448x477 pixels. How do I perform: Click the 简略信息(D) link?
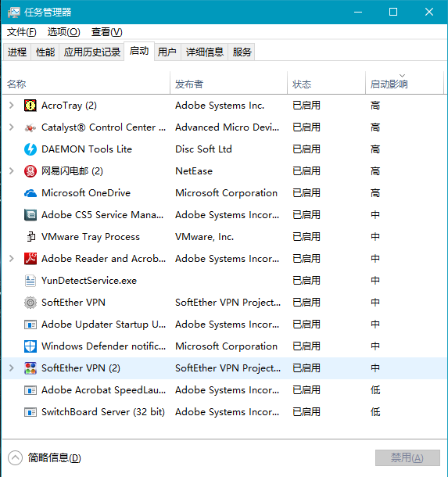pos(55,457)
